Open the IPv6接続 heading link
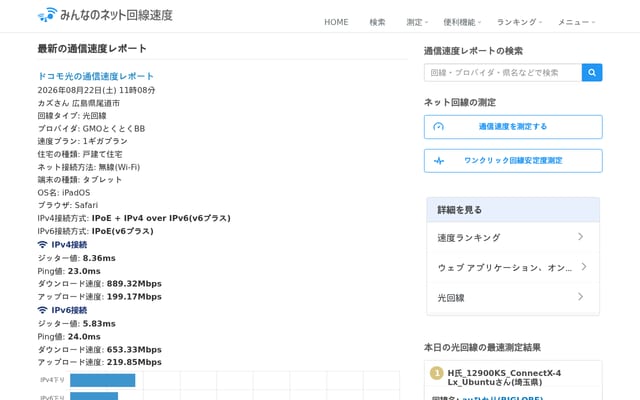 pos(69,310)
